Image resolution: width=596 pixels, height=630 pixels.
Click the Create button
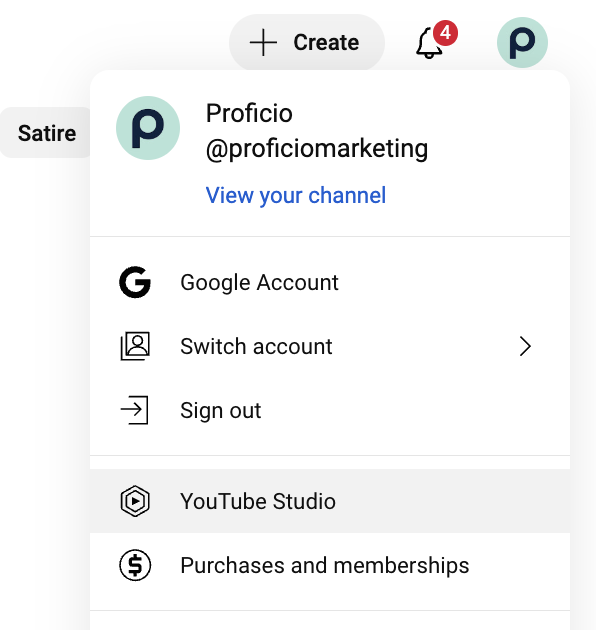307,42
